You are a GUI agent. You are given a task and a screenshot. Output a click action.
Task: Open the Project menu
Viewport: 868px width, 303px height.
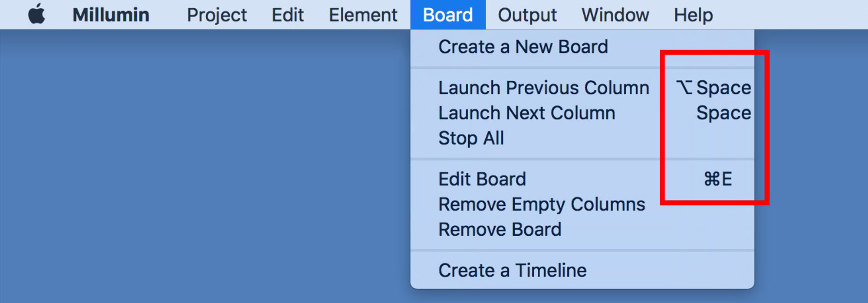click(x=217, y=15)
